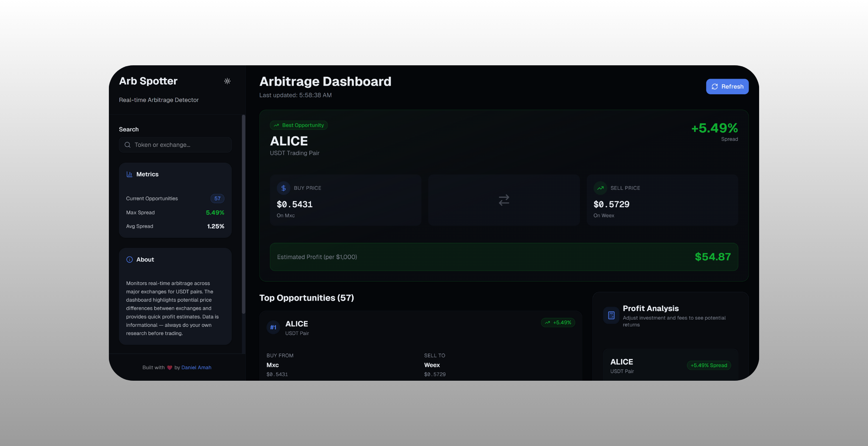Image resolution: width=868 pixels, height=446 pixels.
Task: Click the sidebar vertical scrollbar
Action: [x=243, y=212]
